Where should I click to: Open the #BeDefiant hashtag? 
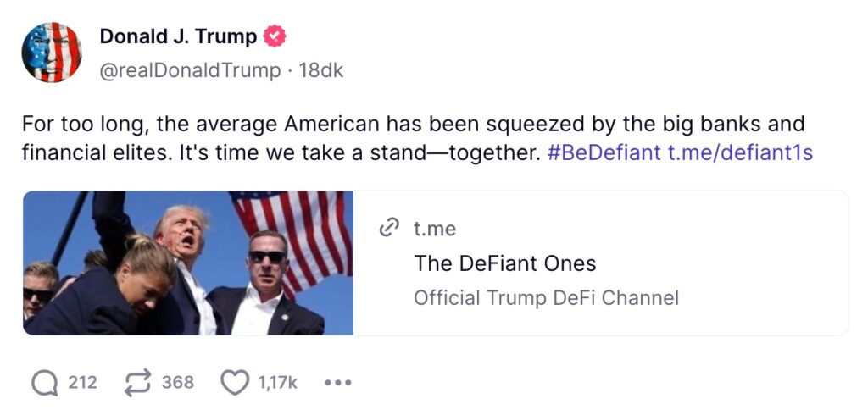click(x=603, y=154)
